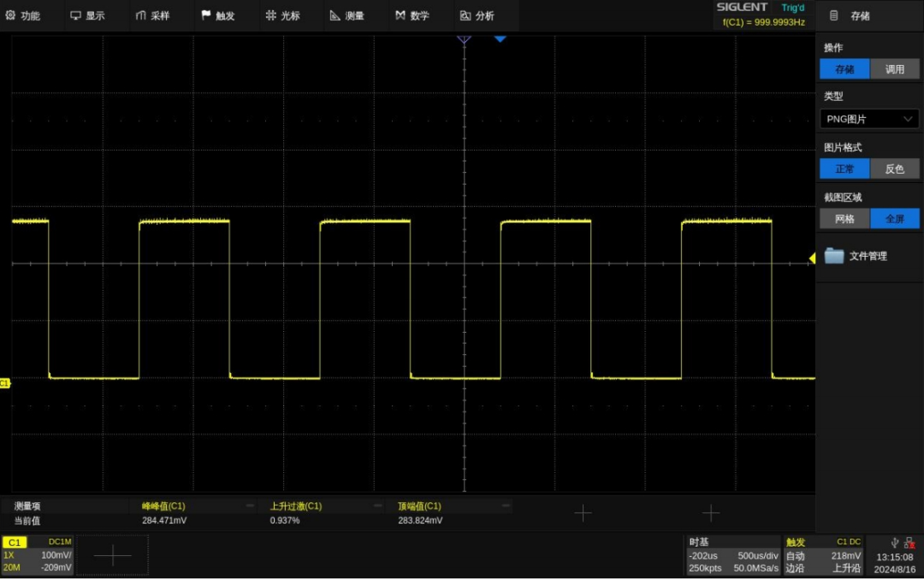Click the 0.937% overshoot value
The height and width of the screenshot is (580, 924).
pos(285,520)
